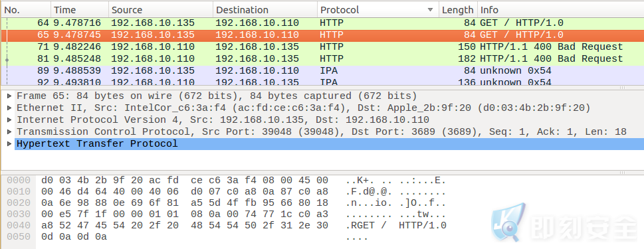Sort by the Length column header
This screenshot has height=249, width=644.
click(458, 10)
